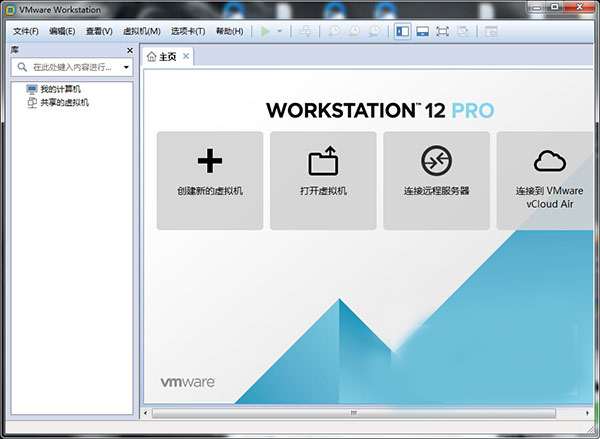Select 我的计算机 in the library tree
This screenshot has width=600, height=439.
(54, 89)
